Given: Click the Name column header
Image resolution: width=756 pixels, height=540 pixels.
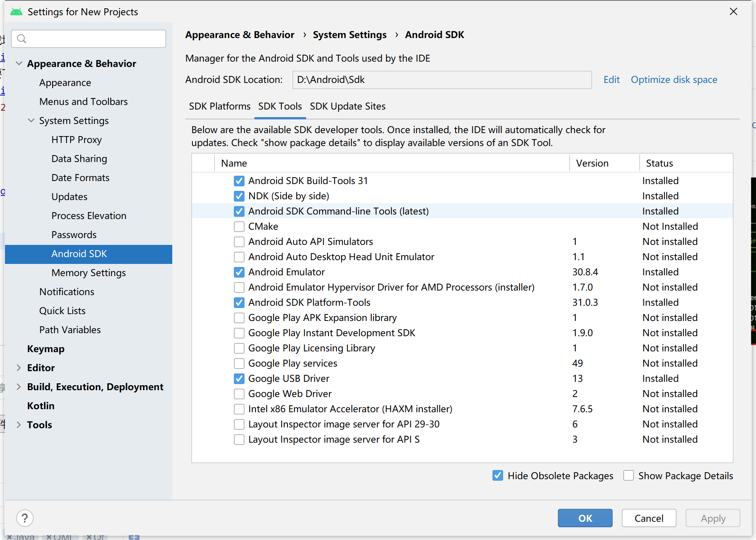Looking at the screenshot, I should click(x=392, y=163).
